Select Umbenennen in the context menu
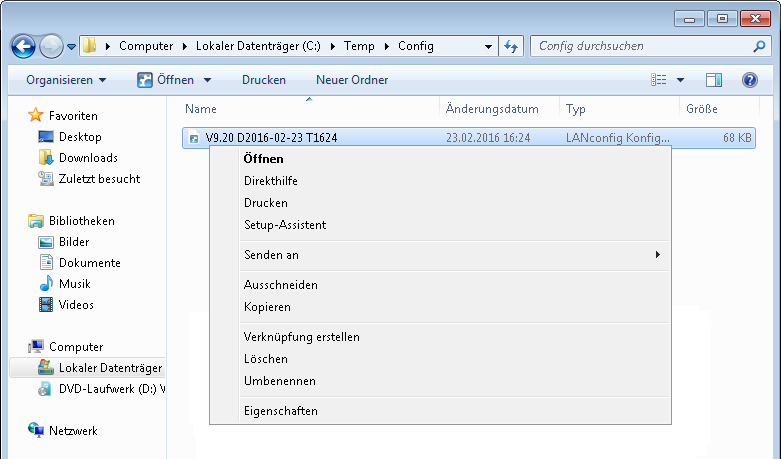The image size is (781, 459). coord(280,381)
